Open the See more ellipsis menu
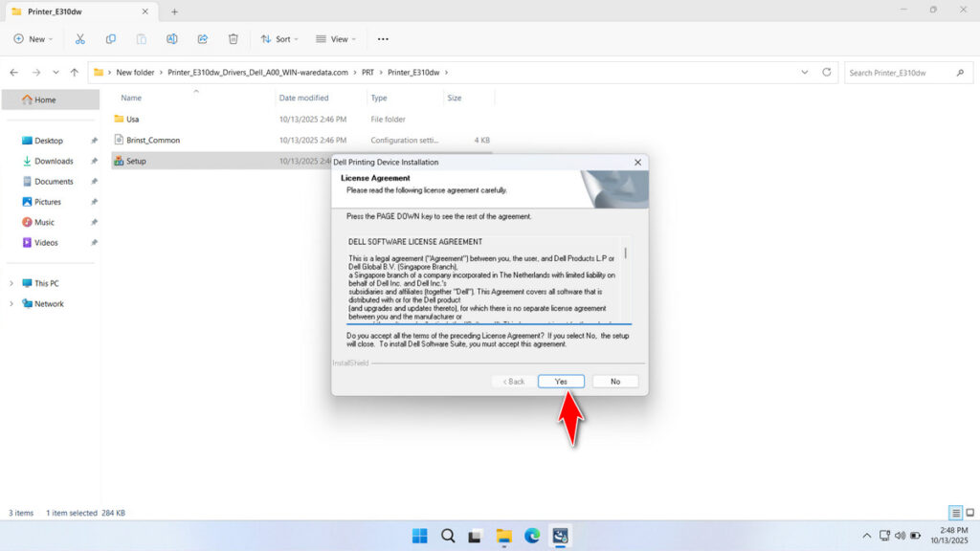Viewport: 980px width, 551px height. 383,39
